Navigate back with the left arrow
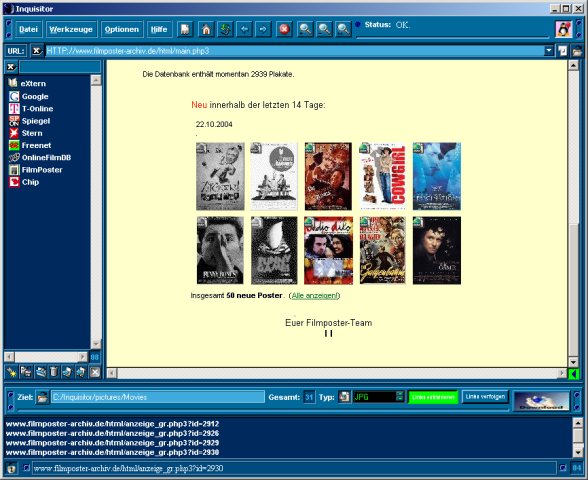 tap(244, 29)
